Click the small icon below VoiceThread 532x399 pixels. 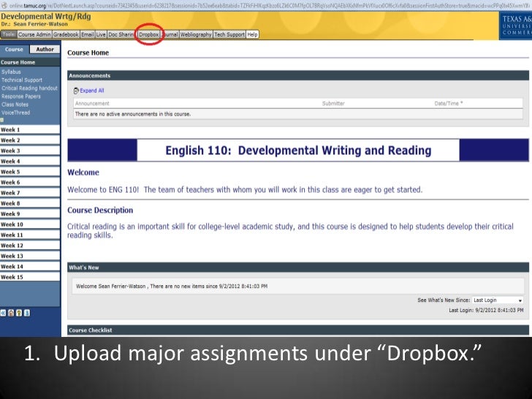[x=1, y=120]
